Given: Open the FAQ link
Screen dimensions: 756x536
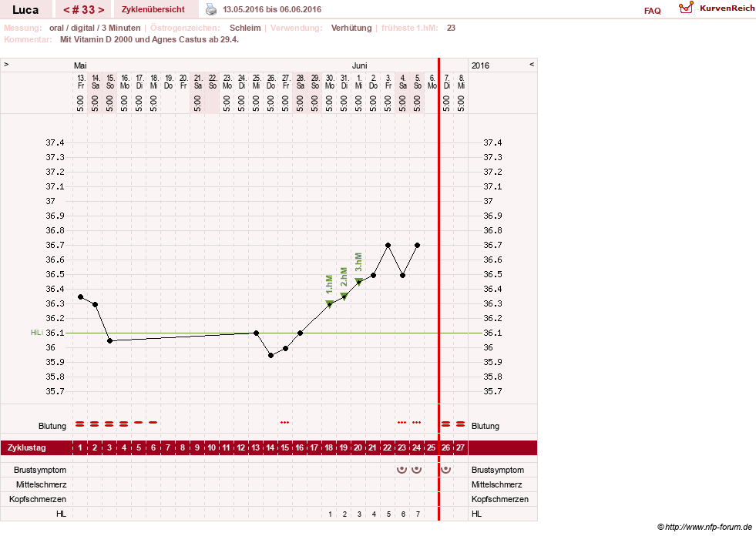Looking at the screenshot, I should click(652, 11).
